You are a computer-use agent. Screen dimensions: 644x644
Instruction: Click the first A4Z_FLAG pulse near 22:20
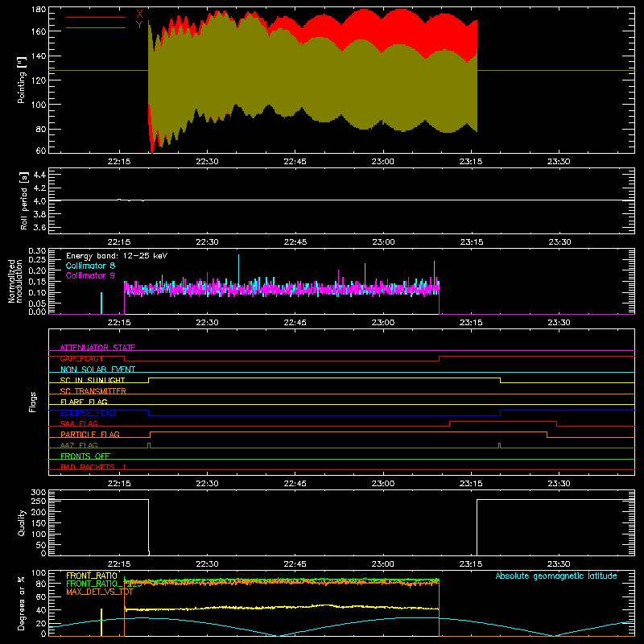click(149, 445)
